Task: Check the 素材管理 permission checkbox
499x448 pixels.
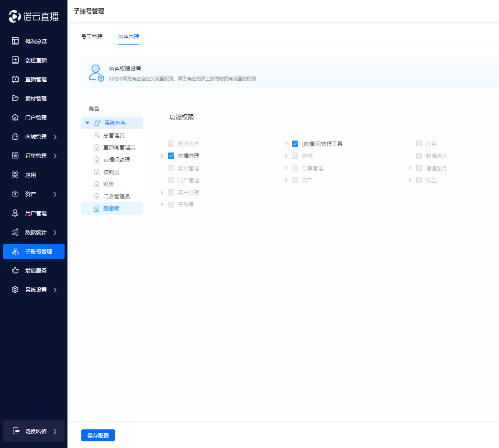Action: (x=171, y=168)
